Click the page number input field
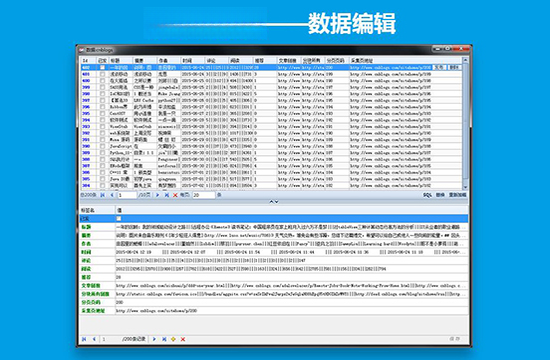The width and height of the screenshot is (550, 360). (127, 195)
